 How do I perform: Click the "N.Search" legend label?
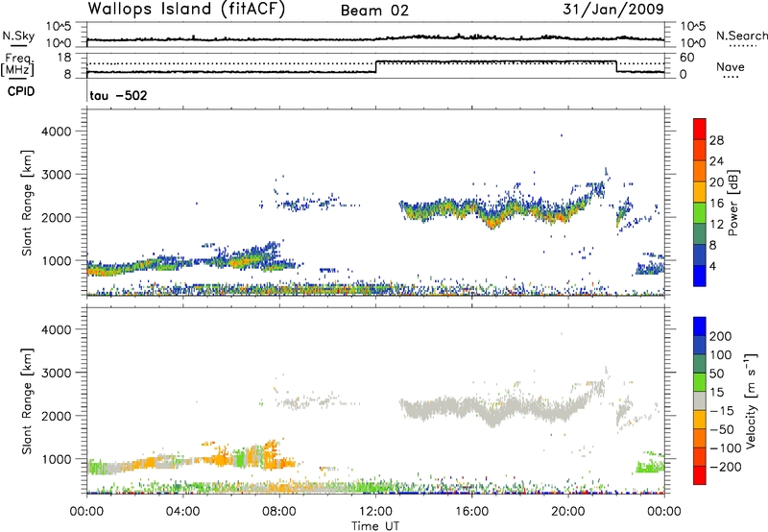click(741, 36)
